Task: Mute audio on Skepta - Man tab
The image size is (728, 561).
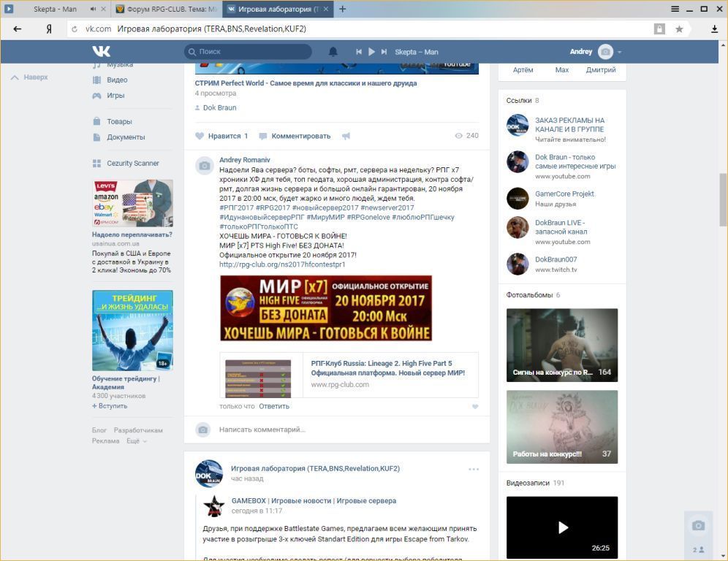Action: 93,9
